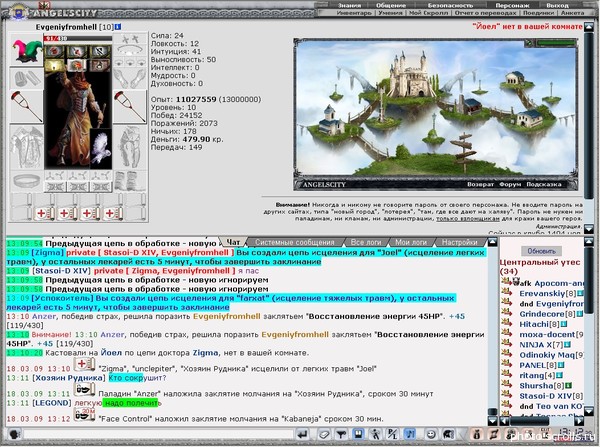Open the Безопасность menu

pos(450,5)
